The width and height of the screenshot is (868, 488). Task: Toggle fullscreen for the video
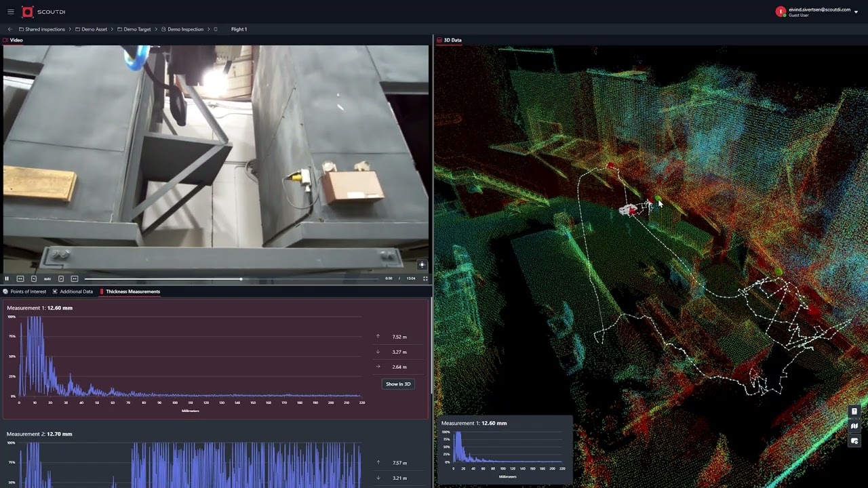pyautogui.click(x=425, y=279)
